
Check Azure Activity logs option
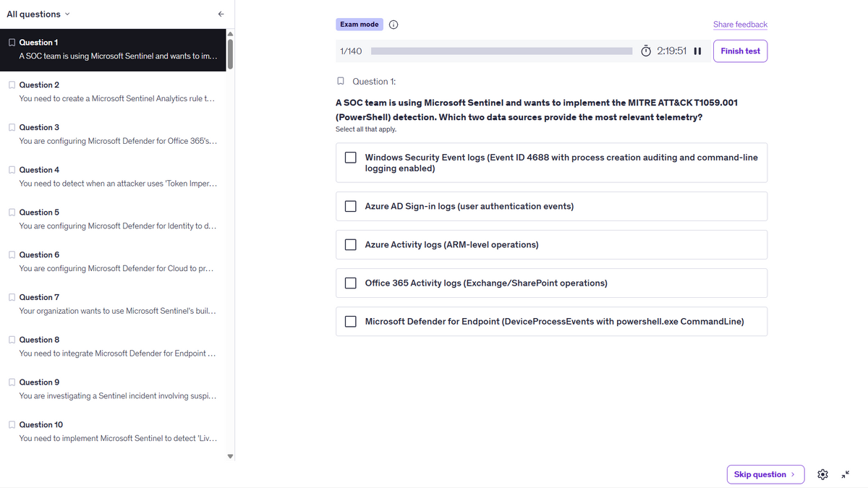click(351, 244)
